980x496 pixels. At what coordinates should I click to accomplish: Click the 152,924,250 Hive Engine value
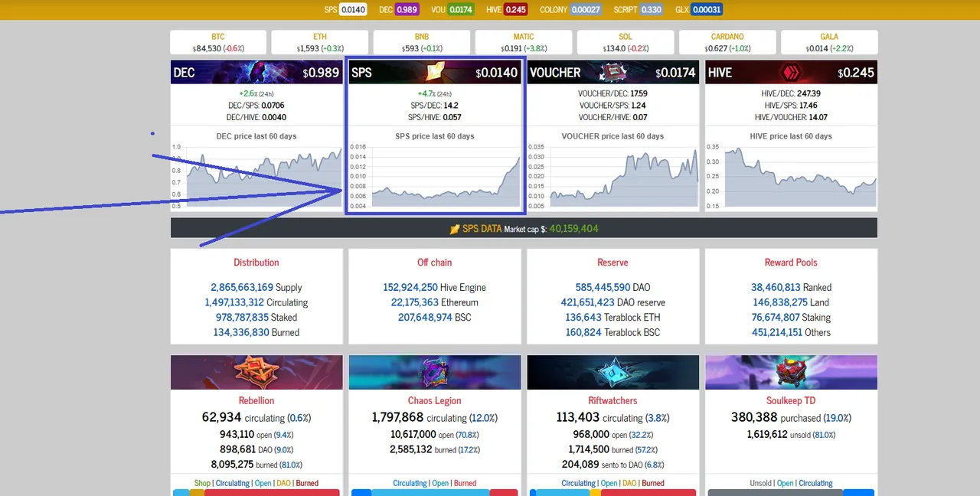coord(410,288)
